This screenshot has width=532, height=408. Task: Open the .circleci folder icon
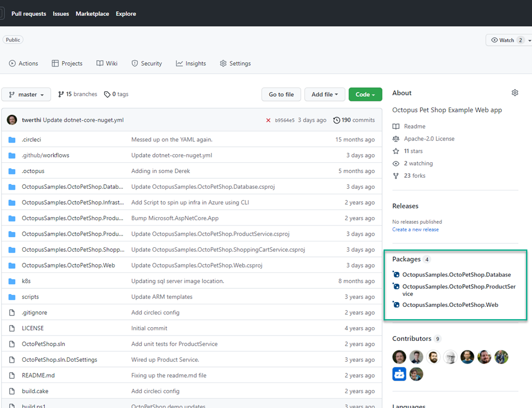[x=12, y=139]
